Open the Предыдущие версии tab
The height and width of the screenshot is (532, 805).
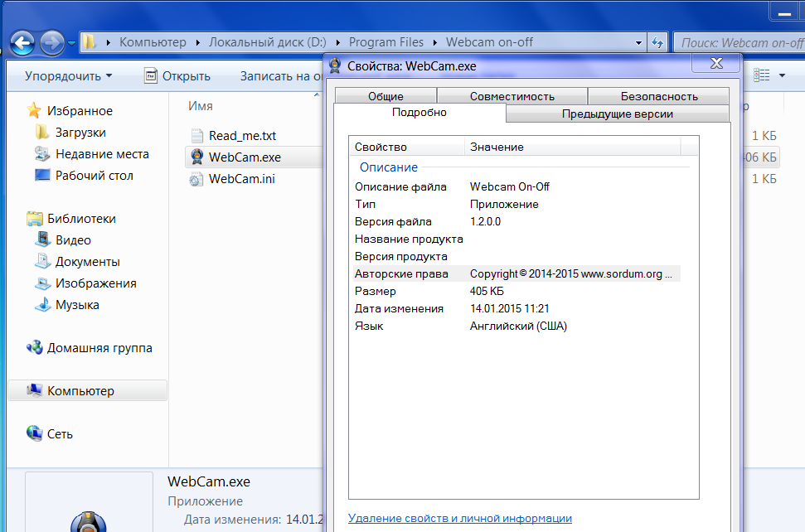(x=617, y=114)
